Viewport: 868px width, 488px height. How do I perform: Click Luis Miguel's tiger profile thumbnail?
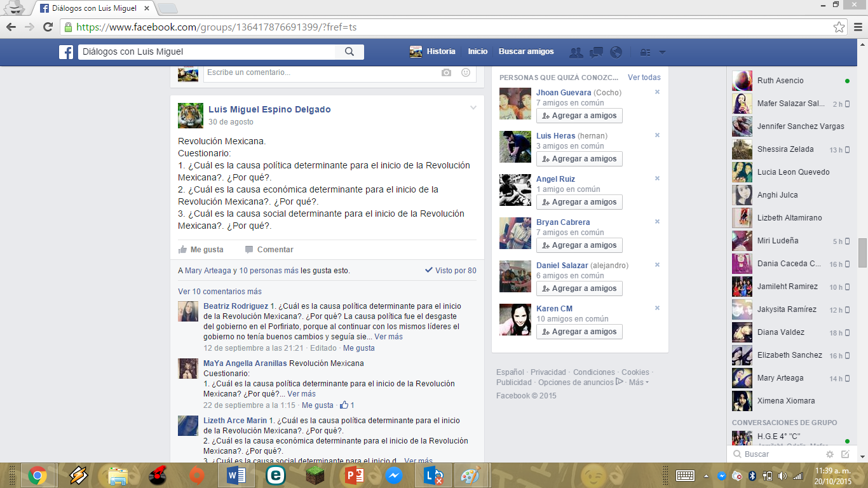(x=191, y=116)
